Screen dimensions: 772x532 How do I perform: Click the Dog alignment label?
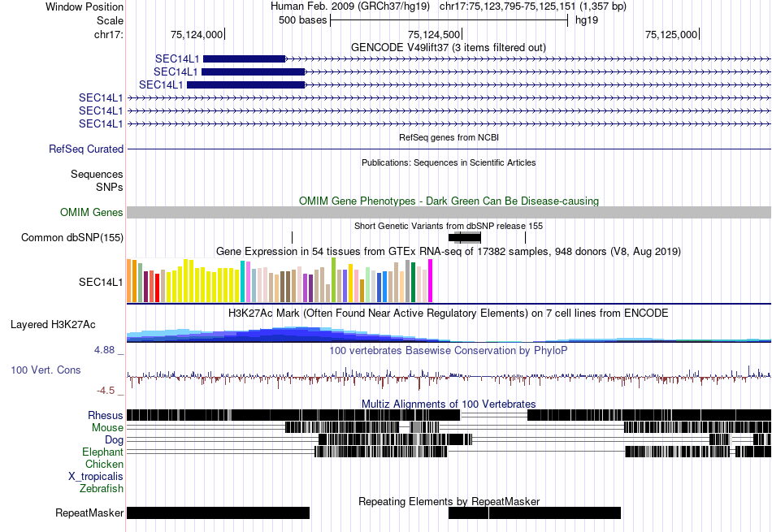tap(114, 439)
